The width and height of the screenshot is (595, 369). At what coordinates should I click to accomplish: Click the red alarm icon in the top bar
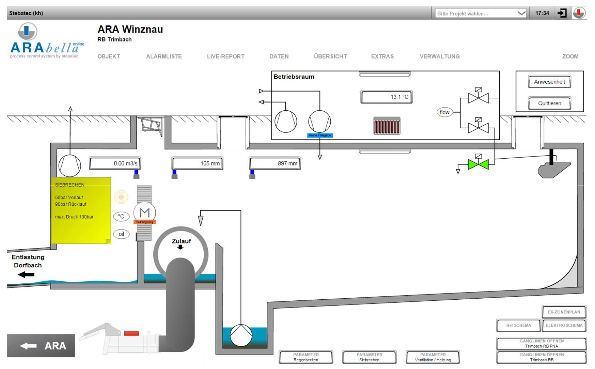point(579,13)
